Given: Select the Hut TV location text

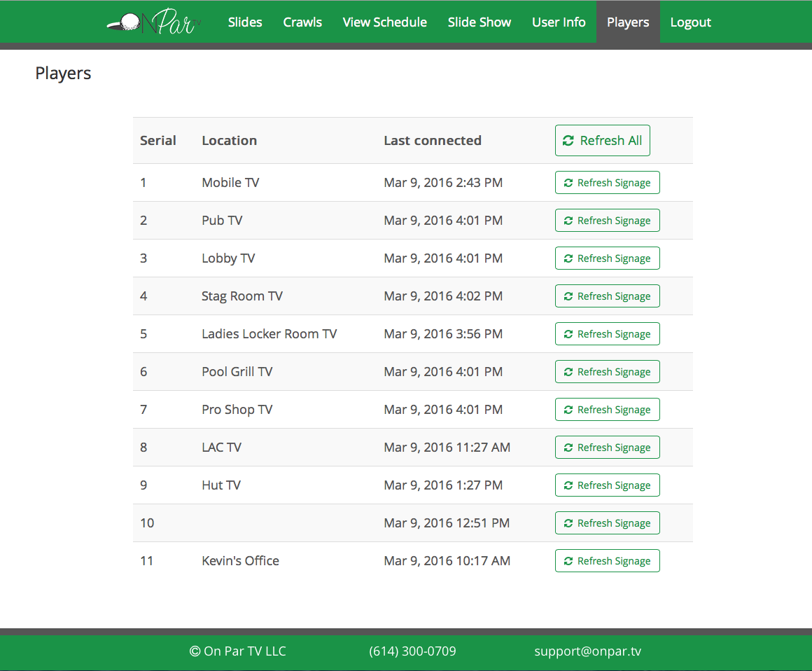Looking at the screenshot, I should pyautogui.click(x=221, y=485).
